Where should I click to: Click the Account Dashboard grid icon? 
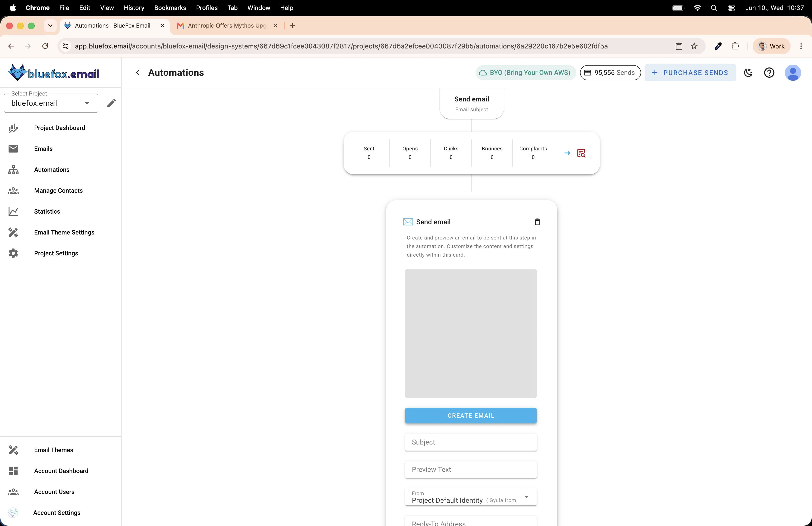pos(13,471)
